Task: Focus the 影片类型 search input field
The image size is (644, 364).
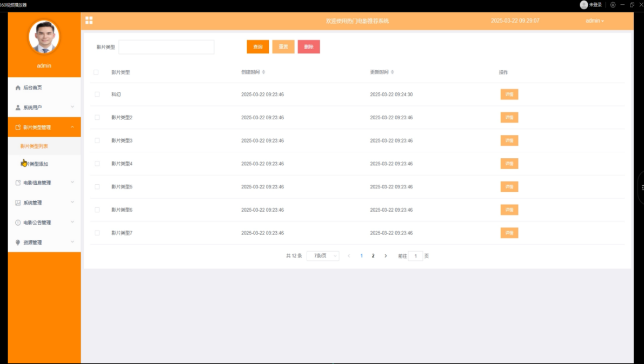Action: click(x=167, y=47)
